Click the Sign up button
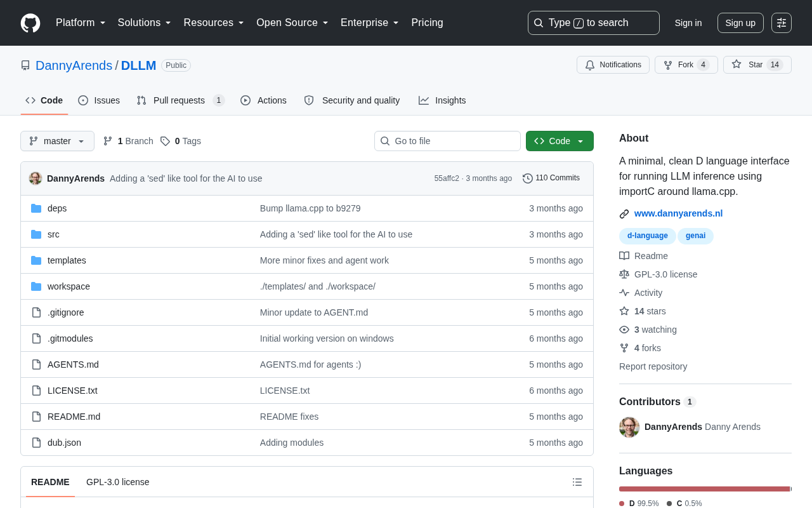This screenshot has height=508, width=812. coord(740,23)
